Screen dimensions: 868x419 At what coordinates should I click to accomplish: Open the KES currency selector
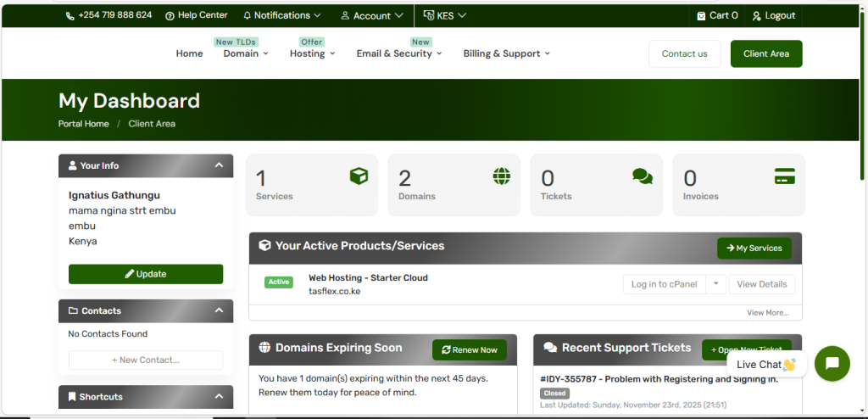[444, 15]
